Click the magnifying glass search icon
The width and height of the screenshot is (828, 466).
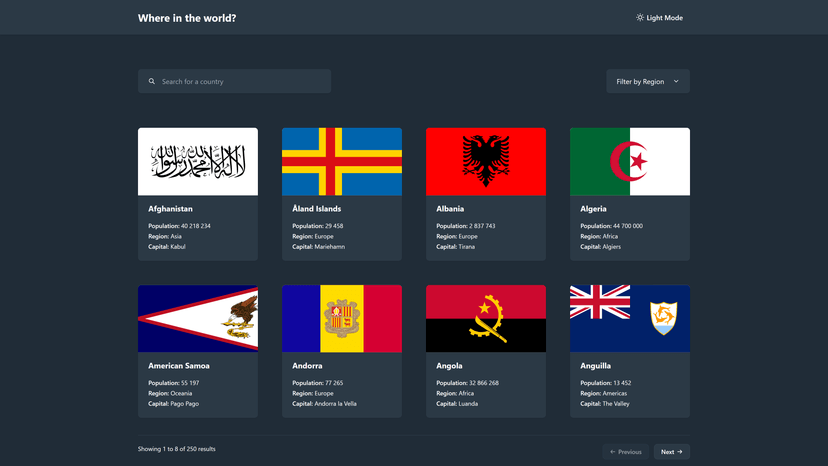tap(152, 82)
